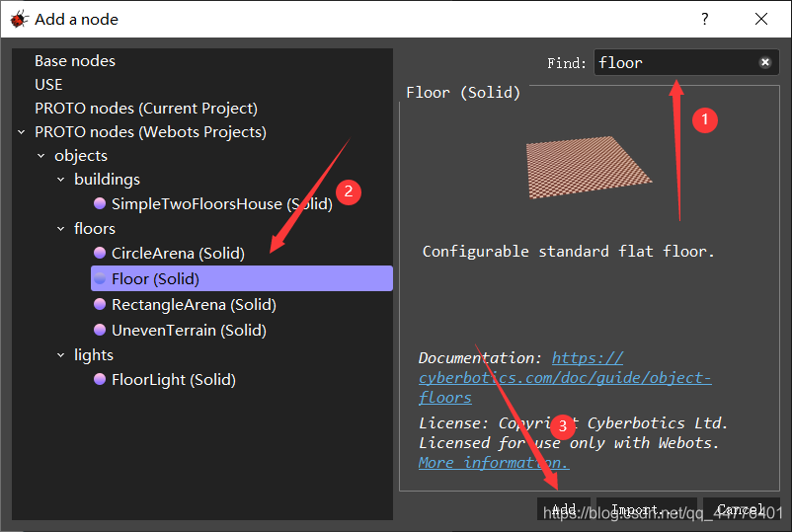
Task: Collapse the floors category
Action: pyautogui.click(x=60, y=229)
